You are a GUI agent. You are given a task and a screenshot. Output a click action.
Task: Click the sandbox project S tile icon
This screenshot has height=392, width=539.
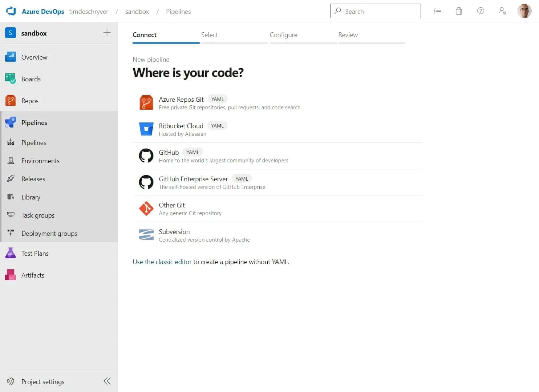(11, 33)
